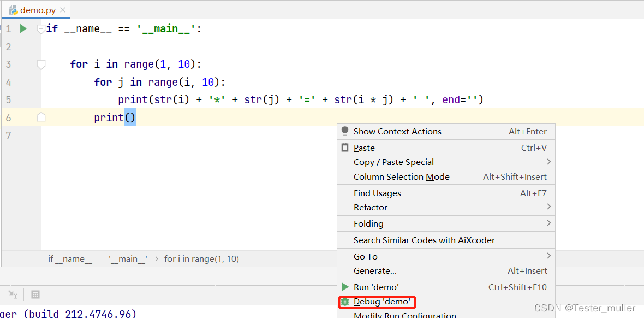Screen dimensions: 644x318
Task: Collapse the for-loop fold marker on line 3
Action: coord(41,64)
